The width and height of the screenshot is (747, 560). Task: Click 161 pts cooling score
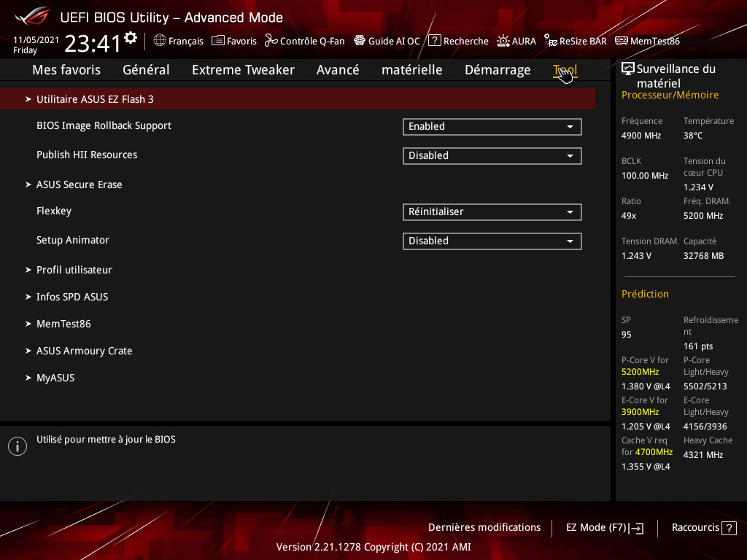[698, 346]
